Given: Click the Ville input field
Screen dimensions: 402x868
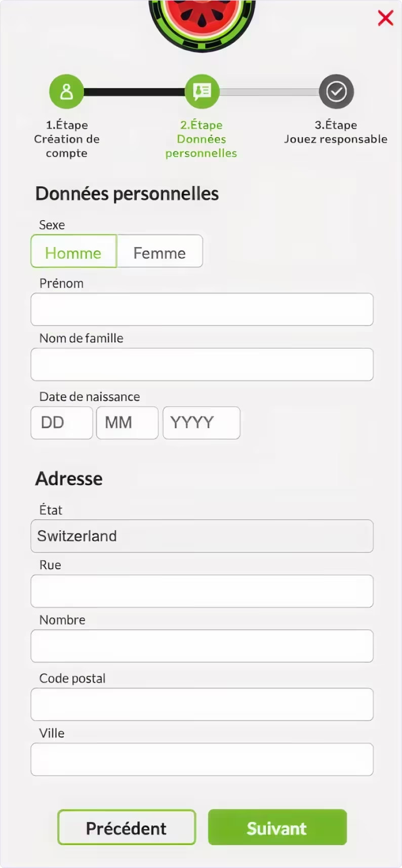Looking at the screenshot, I should click(x=202, y=759).
